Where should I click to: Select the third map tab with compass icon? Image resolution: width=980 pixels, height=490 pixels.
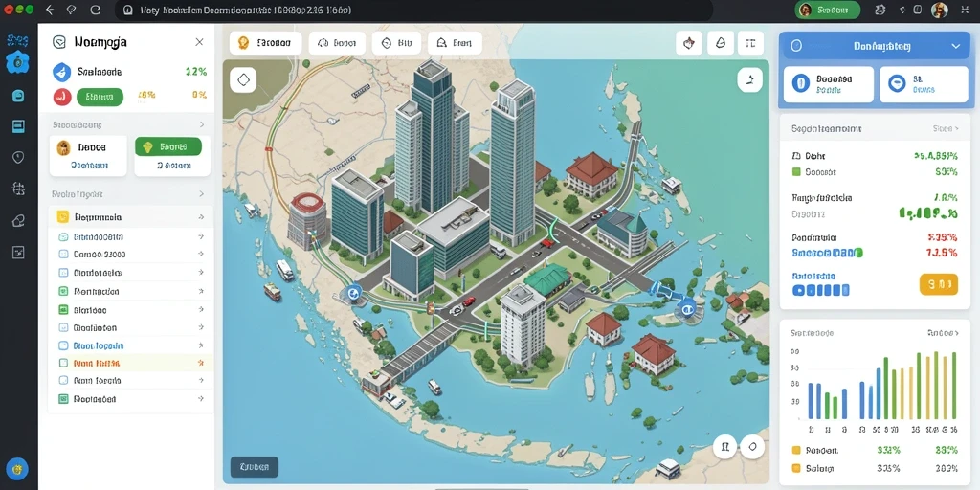pos(396,43)
